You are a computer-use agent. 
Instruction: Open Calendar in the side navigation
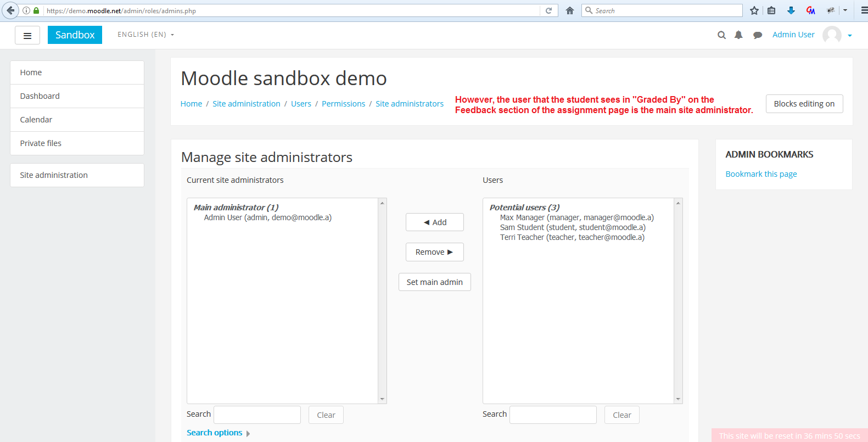click(77, 120)
